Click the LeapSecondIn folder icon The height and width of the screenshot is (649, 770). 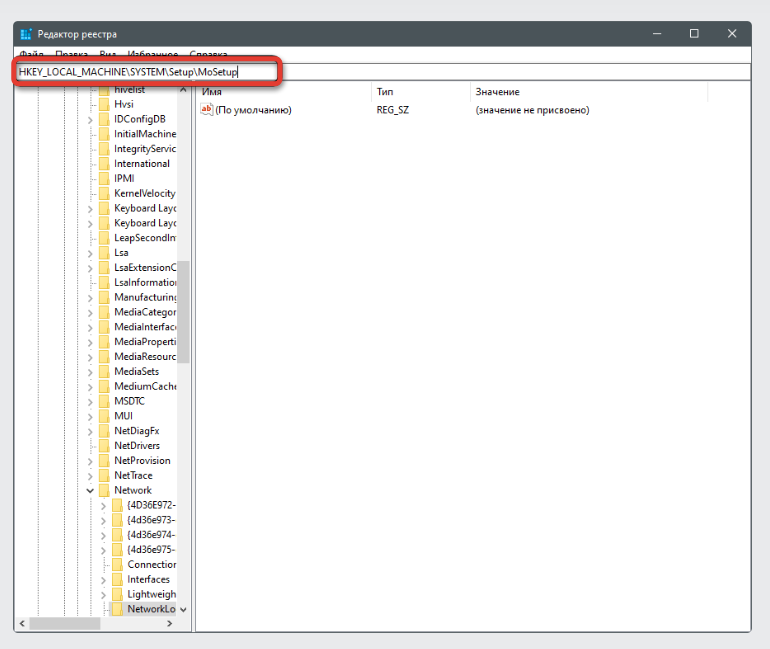click(104, 238)
